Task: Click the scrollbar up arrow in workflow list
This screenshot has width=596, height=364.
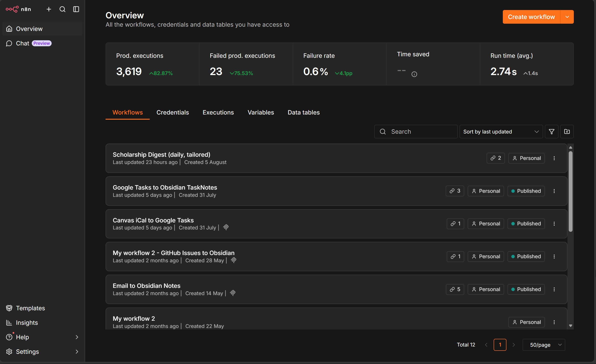Action: pyautogui.click(x=571, y=148)
